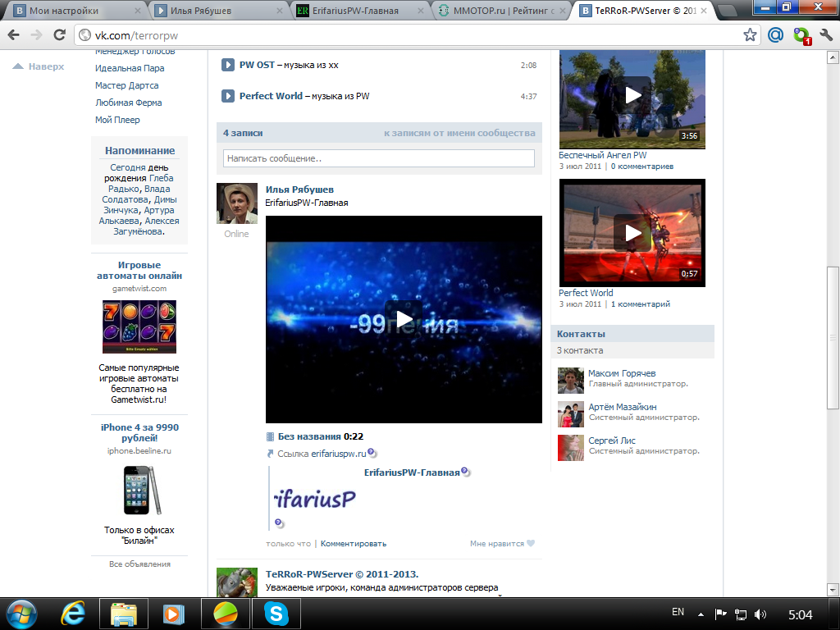This screenshot has width=840, height=630.
Task: Like the post with Мне нравится heart
Action: 503,544
